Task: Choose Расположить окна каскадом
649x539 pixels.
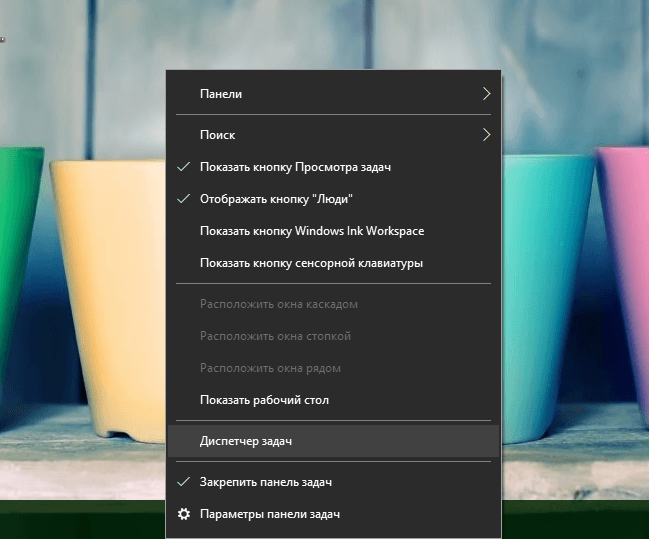Action: tap(334, 304)
